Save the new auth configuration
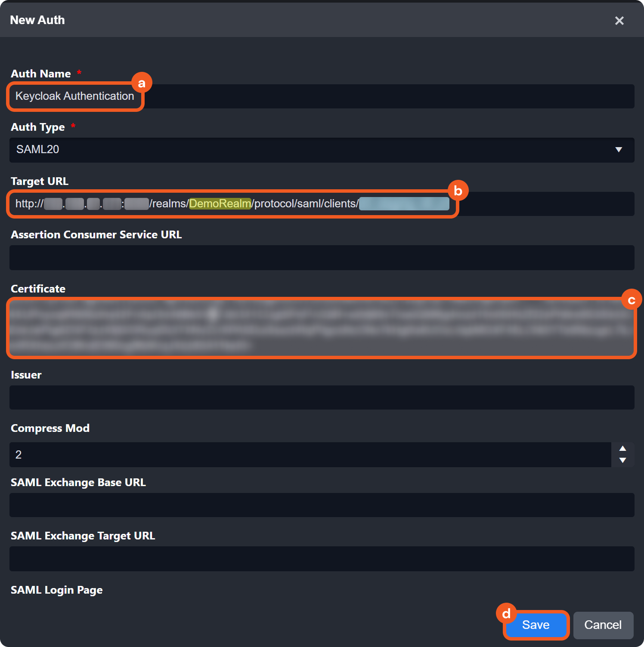Image resolution: width=644 pixels, height=647 pixels. click(x=536, y=625)
